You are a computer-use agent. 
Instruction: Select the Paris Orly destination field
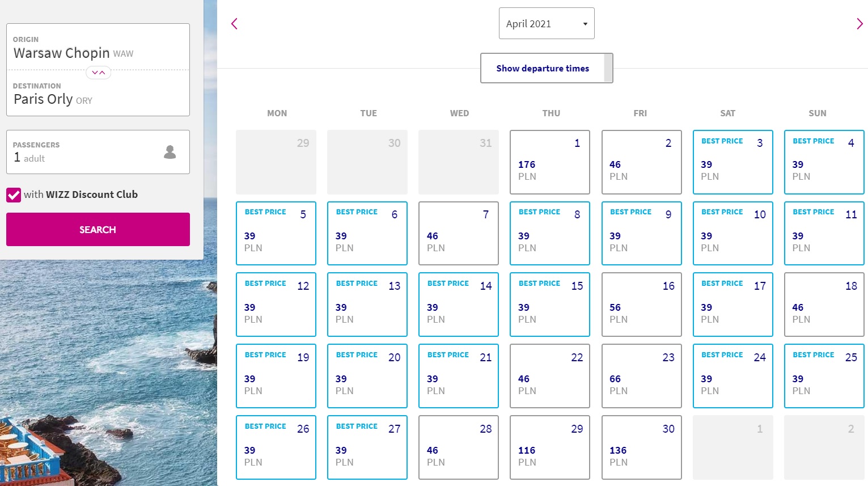pos(98,94)
